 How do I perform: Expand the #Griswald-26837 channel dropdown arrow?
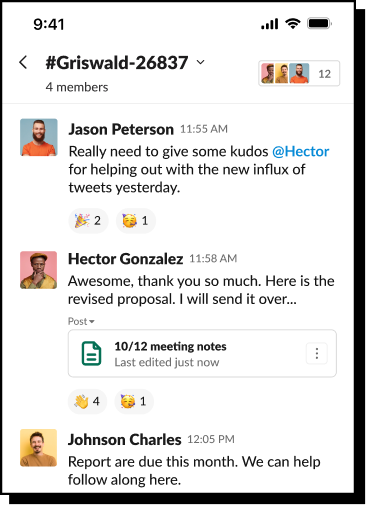[x=200, y=62]
